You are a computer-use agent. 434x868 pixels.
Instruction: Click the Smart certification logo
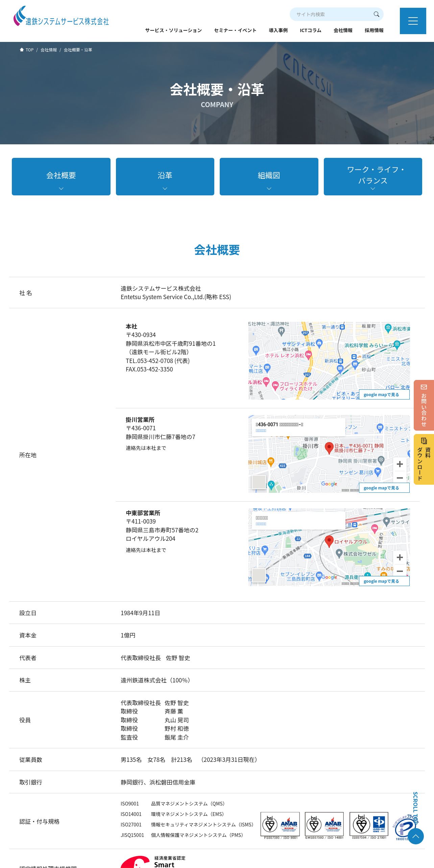point(153,862)
